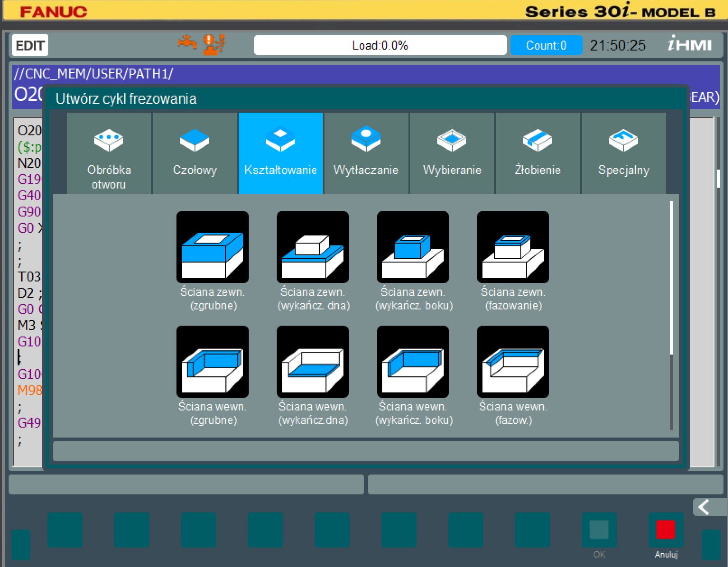
Task: Click the cycle list vertical scrollbar
Action: pos(672,316)
